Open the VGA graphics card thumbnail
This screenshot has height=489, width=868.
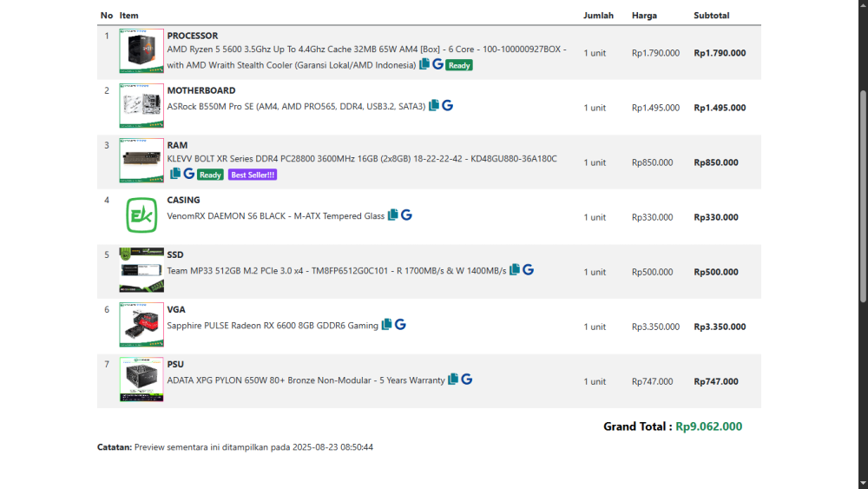point(141,325)
